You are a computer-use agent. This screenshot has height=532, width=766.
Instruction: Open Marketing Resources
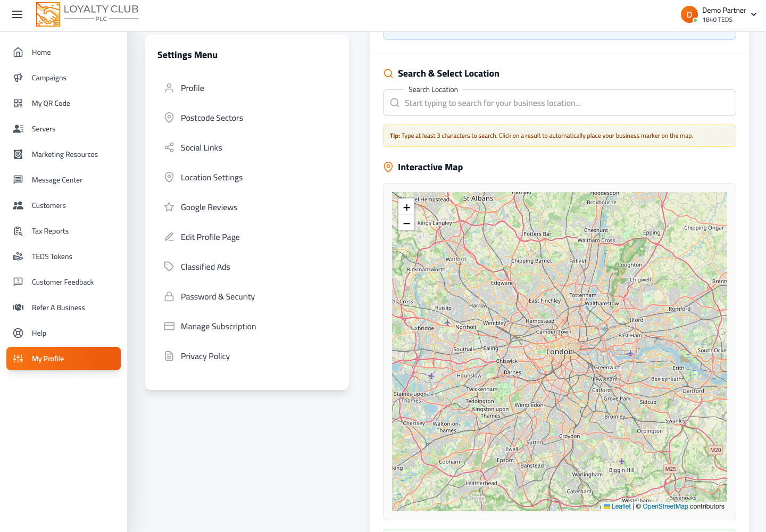point(63,154)
